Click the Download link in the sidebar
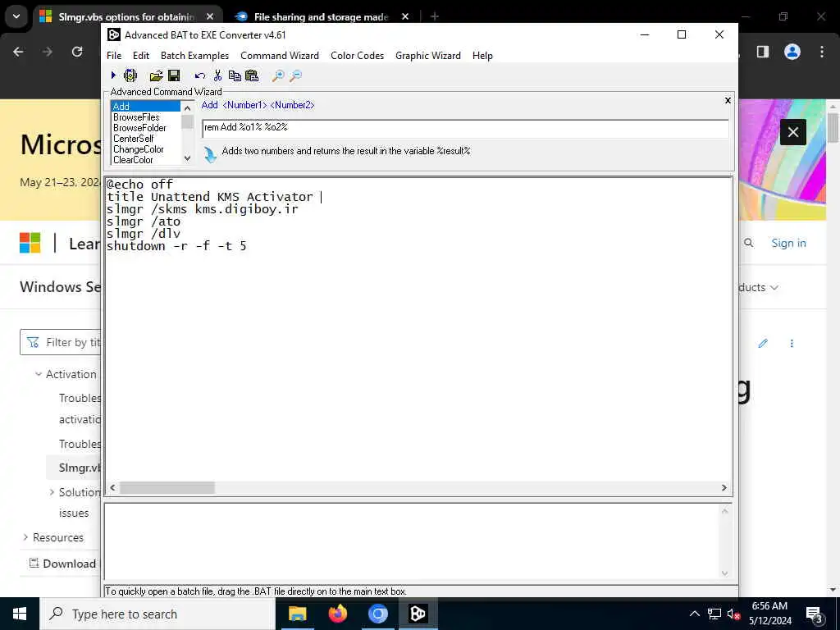This screenshot has height=630, width=840. (x=62, y=564)
